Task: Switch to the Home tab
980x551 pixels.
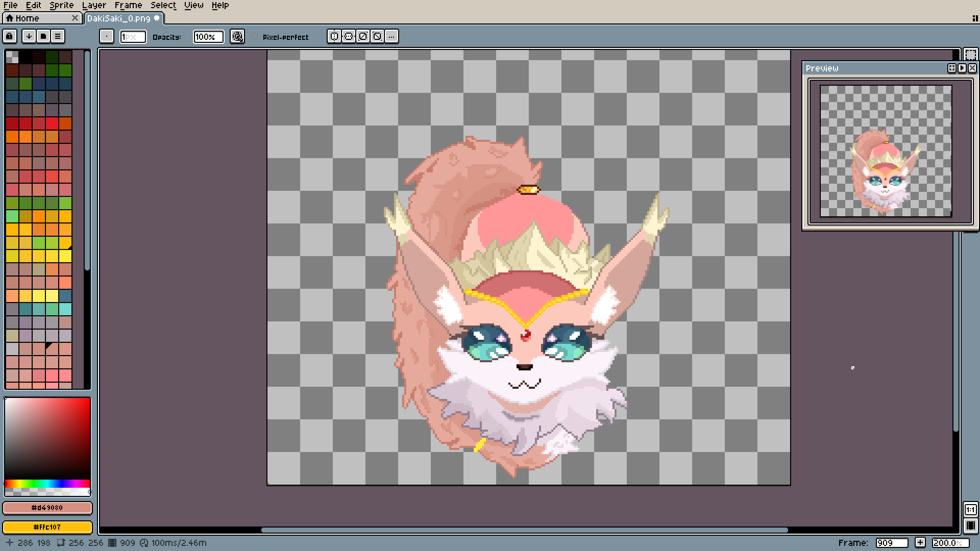Action: [28, 18]
